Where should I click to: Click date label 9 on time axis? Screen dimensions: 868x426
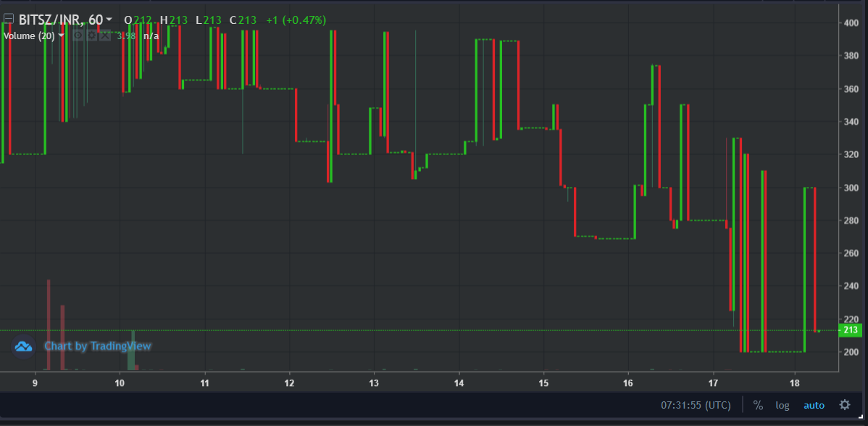pyautogui.click(x=36, y=383)
